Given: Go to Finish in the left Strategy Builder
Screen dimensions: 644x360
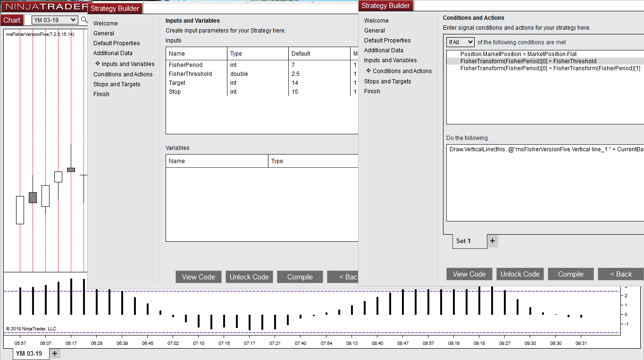Looking at the screenshot, I should pyautogui.click(x=101, y=94).
